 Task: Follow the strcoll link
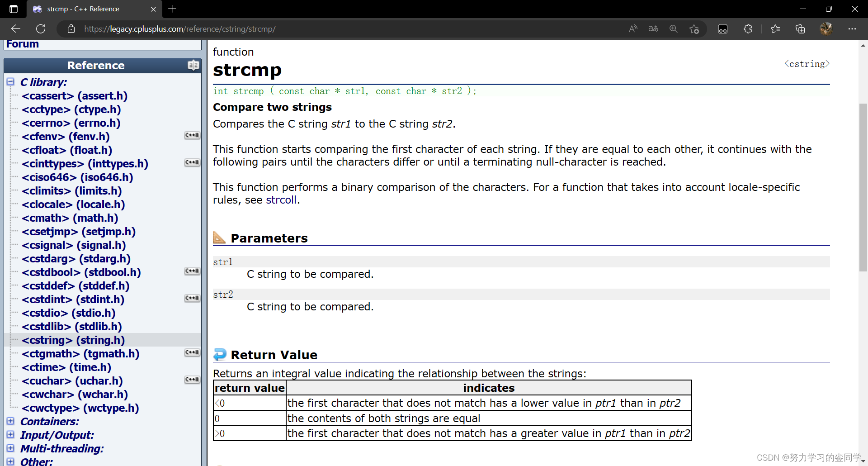coord(281,200)
